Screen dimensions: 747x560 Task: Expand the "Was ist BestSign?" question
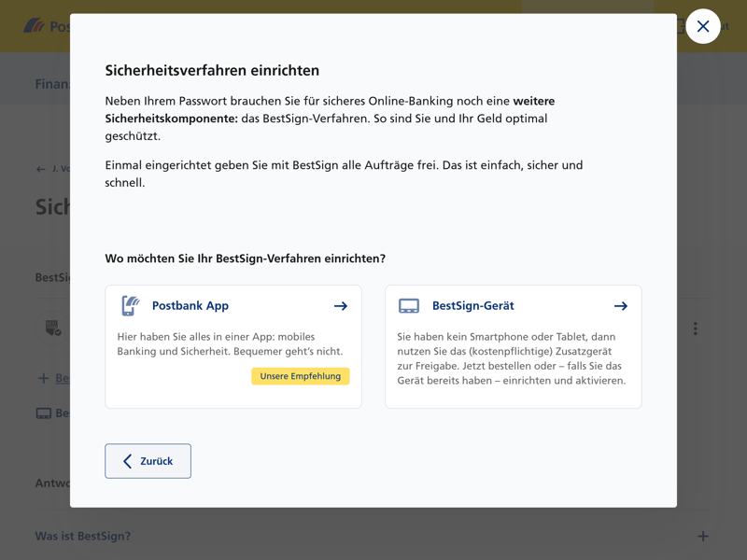tap(83, 537)
